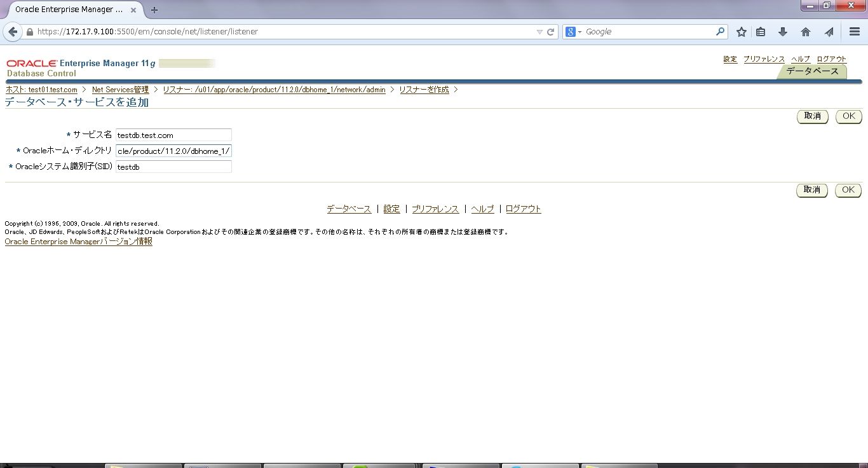Click the データベース・サービスを追加 heading
The image size is (868, 468).
click(77, 102)
